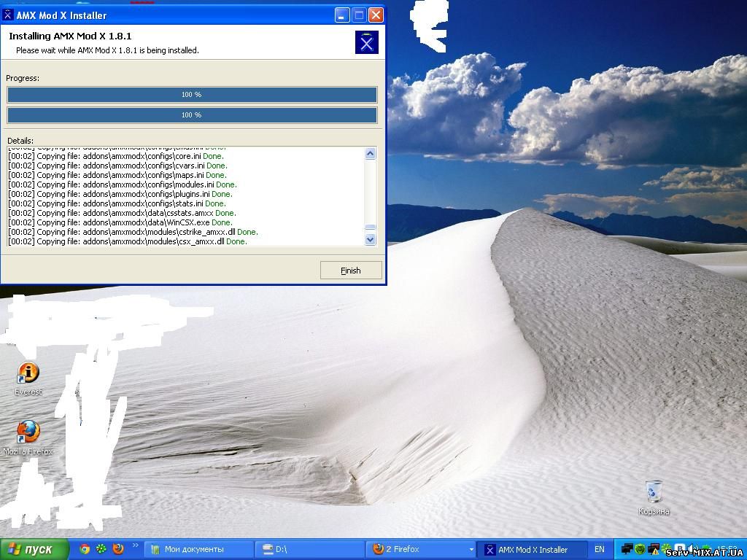Click the log line copying plugins.ini
747x560 pixels.
[120, 194]
